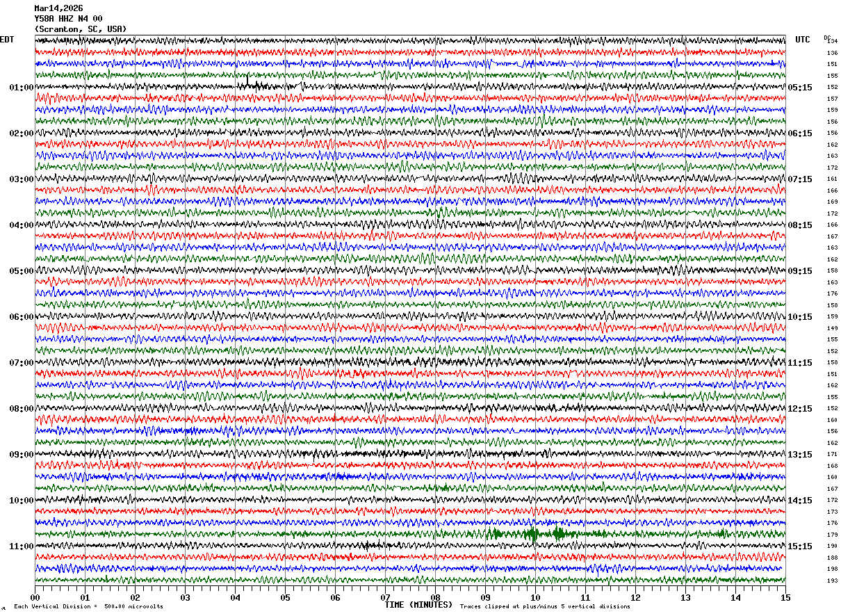Select the station code 'Y58A HHZ N4 00'
Screen dimensions: 841x616
pos(68,19)
